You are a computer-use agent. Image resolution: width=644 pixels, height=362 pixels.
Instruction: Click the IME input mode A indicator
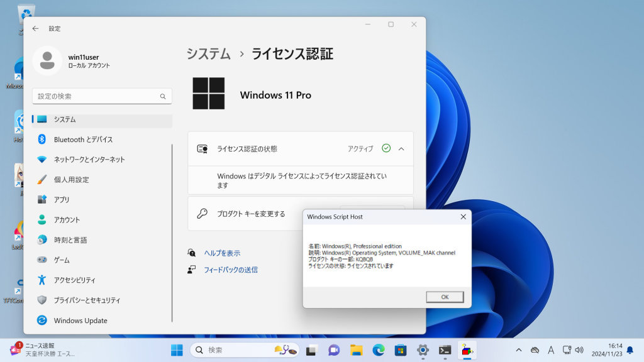pyautogui.click(x=551, y=350)
